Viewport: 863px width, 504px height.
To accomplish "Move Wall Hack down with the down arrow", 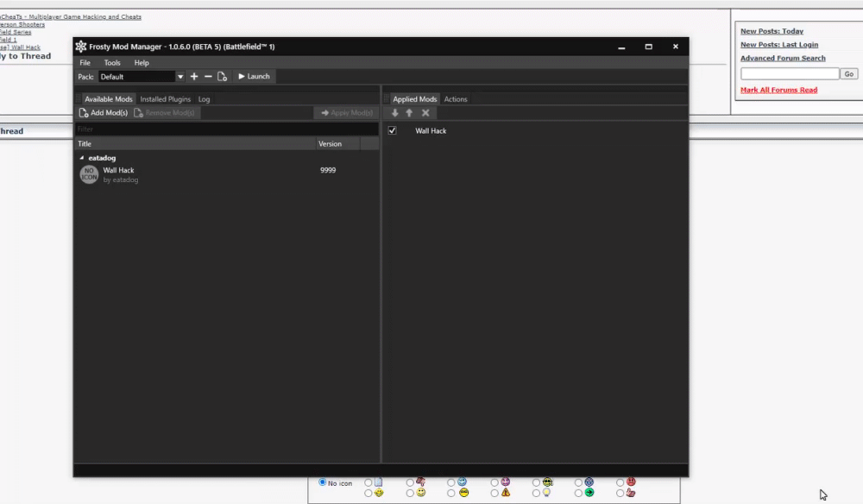I will coord(394,112).
